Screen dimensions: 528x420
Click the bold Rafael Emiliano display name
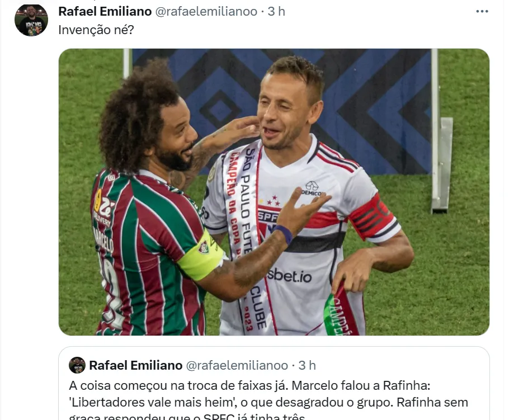[x=105, y=11]
